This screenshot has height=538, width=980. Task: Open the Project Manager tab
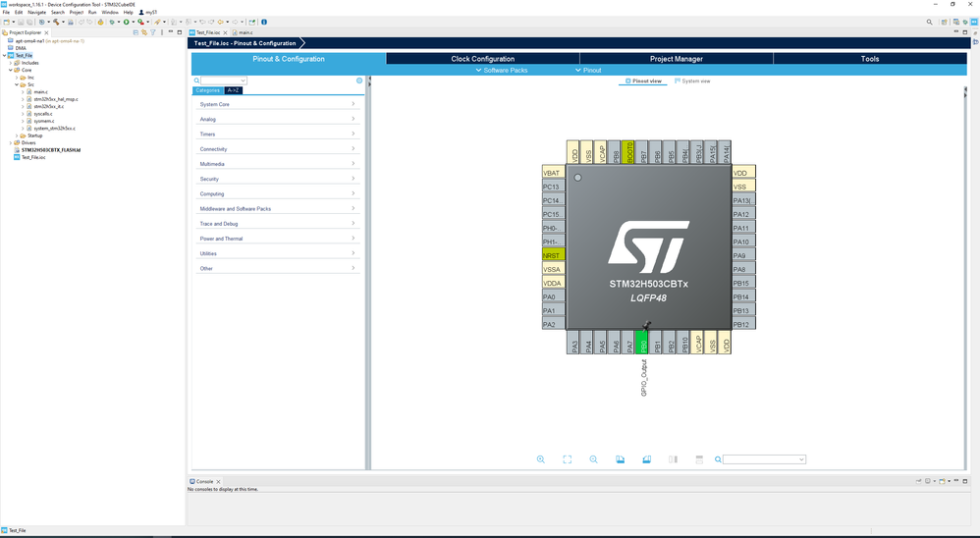pyautogui.click(x=677, y=59)
